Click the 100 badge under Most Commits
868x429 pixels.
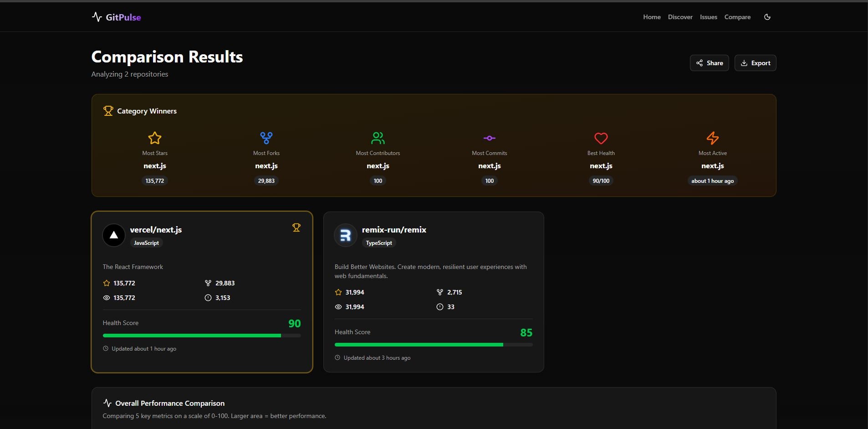coord(490,181)
